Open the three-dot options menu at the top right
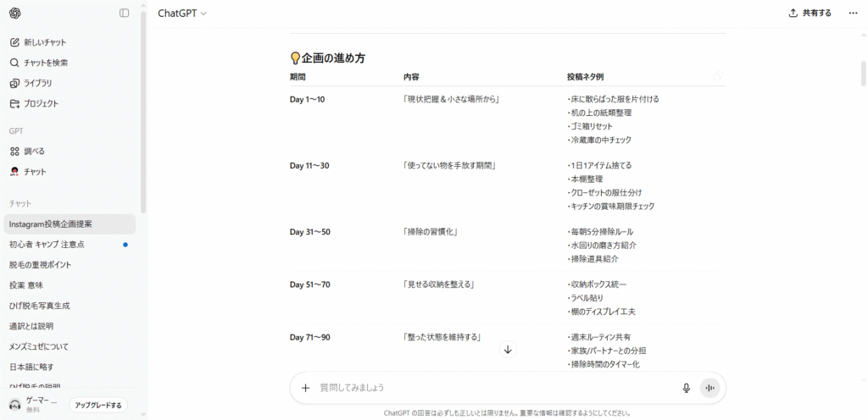This screenshot has width=868, height=420. pyautogui.click(x=853, y=13)
